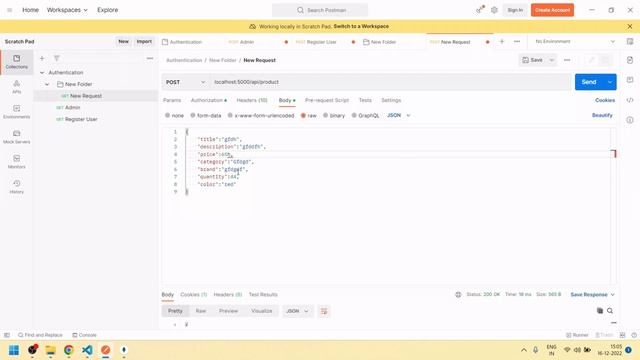Switch to the request Settings tab
Screen dimensions: 640x360
point(391,100)
